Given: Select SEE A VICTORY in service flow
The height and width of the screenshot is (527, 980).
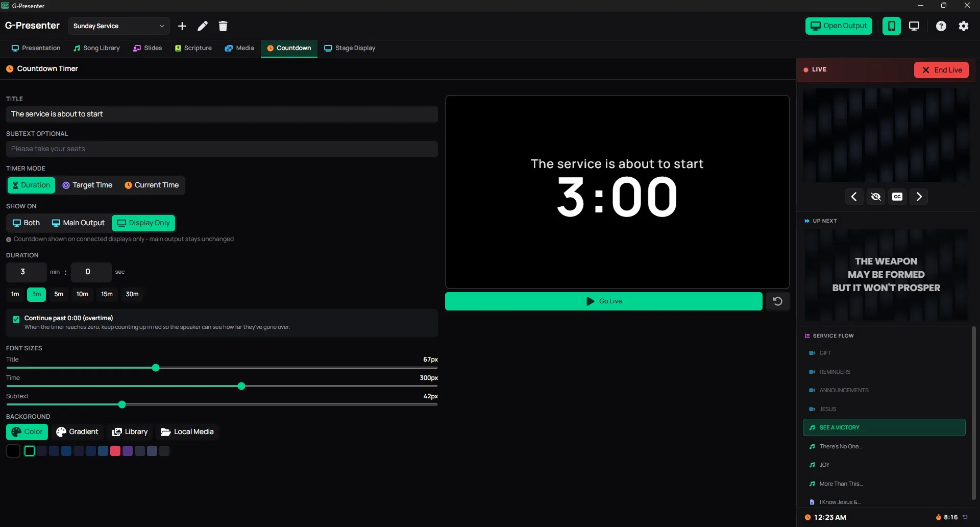Looking at the screenshot, I should 884,428.
